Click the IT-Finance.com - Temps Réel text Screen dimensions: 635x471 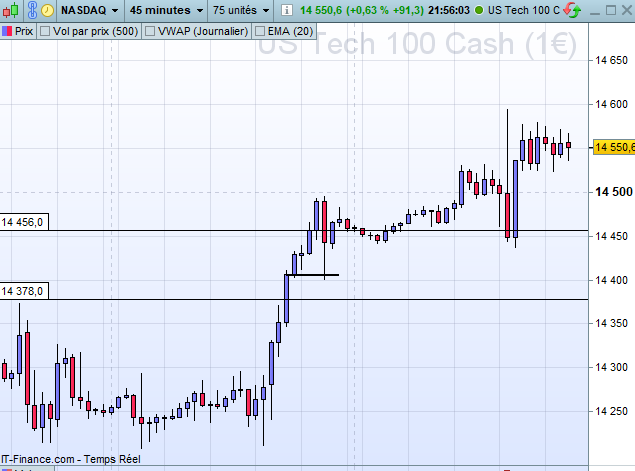[x=70, y=459]
